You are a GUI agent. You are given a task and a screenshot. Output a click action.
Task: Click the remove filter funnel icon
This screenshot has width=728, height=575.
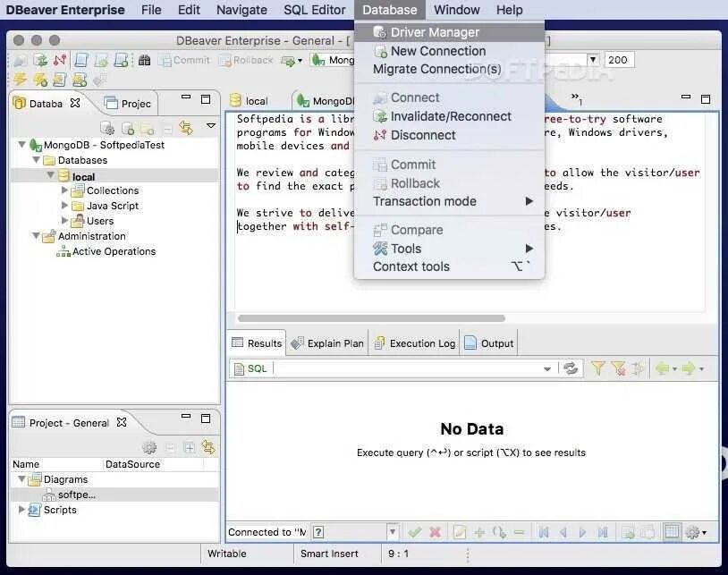pos(618,368)
